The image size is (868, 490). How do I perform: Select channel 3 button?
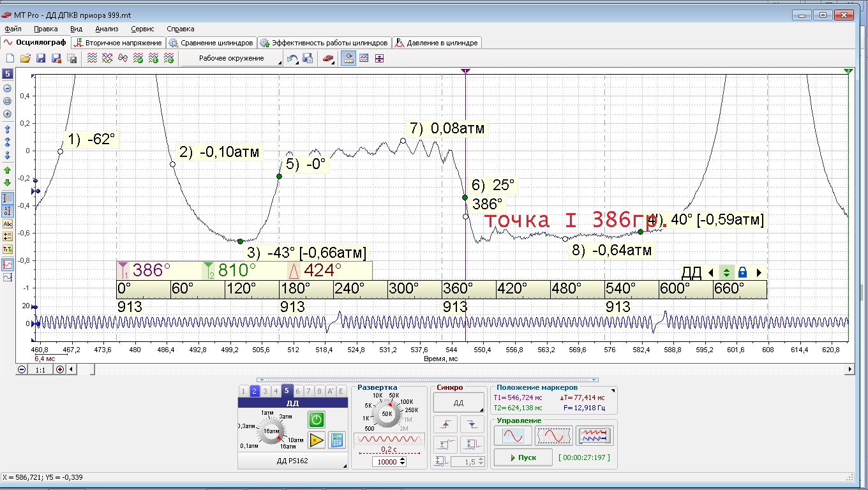pyautogui.click(x=265, y=391)
